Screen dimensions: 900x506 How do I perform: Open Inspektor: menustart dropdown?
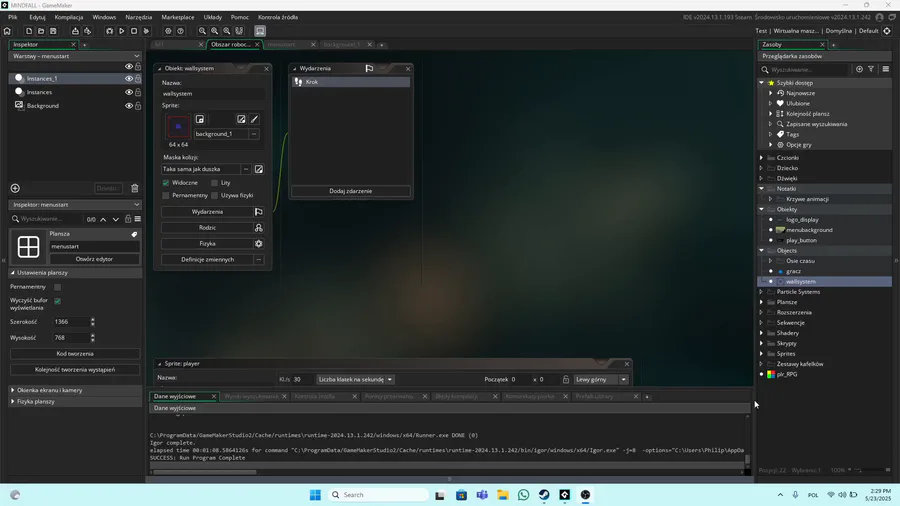pos(75,205)
